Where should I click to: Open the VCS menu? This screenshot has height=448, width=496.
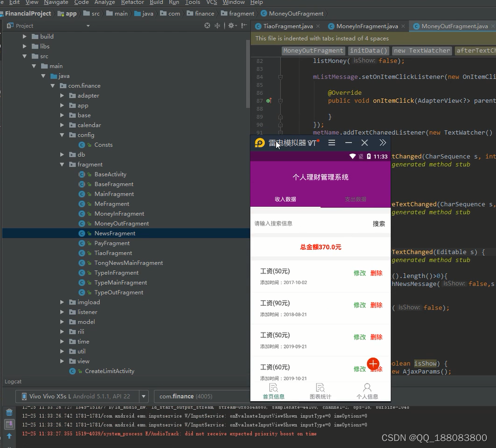point(211,3)
